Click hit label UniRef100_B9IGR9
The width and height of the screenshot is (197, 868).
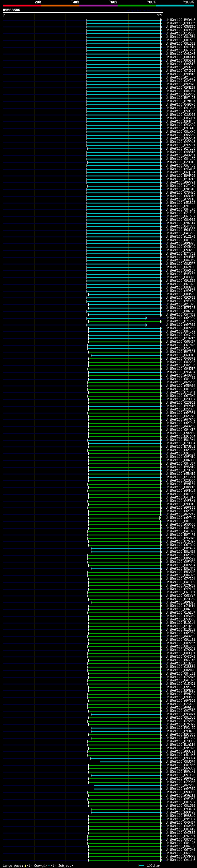(x=180, y=738)
